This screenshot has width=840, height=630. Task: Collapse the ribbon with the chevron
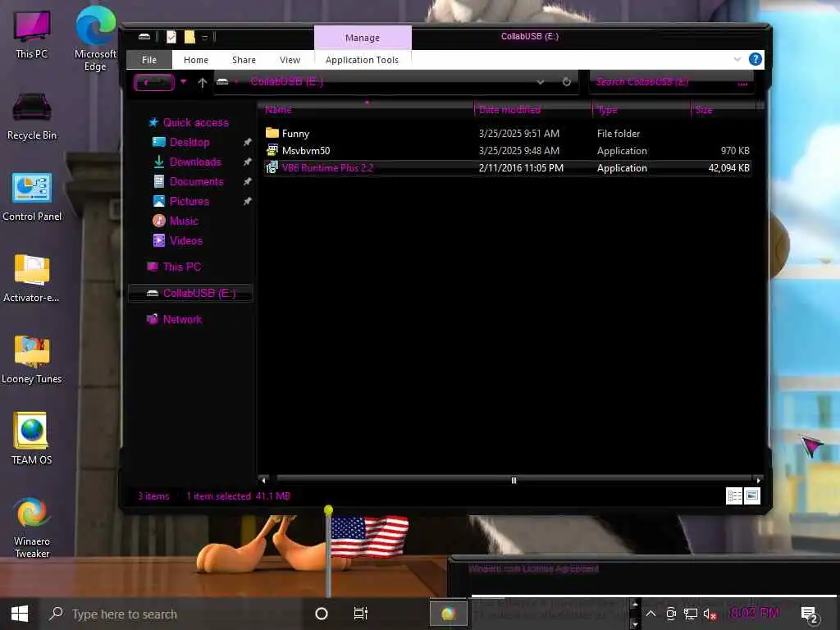click(x=737, y=59)
